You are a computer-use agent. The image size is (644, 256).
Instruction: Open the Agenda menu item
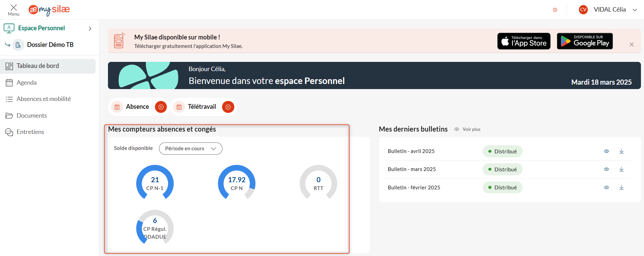(27, 83)
